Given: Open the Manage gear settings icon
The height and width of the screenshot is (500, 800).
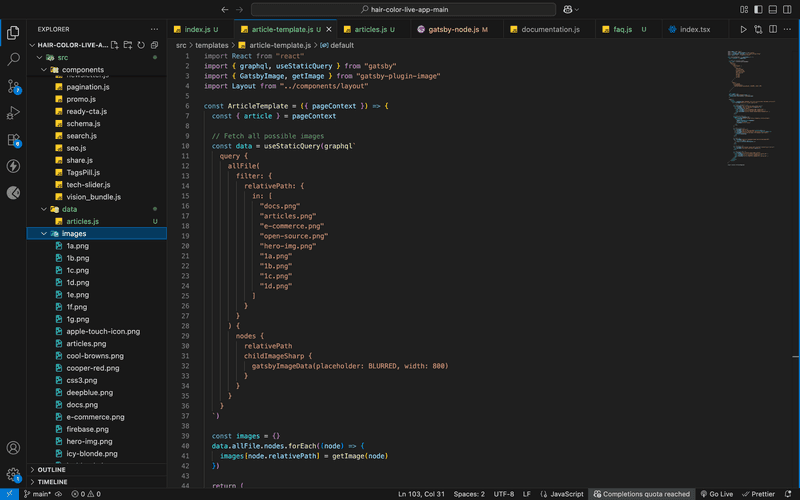Looking at the screenshot, I should 13,474.
